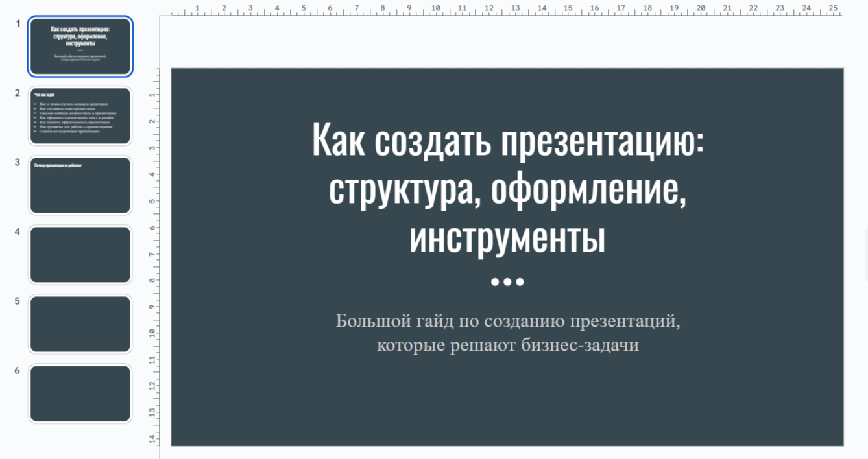Click the word "инструменты" in the title

pos(507,238)
